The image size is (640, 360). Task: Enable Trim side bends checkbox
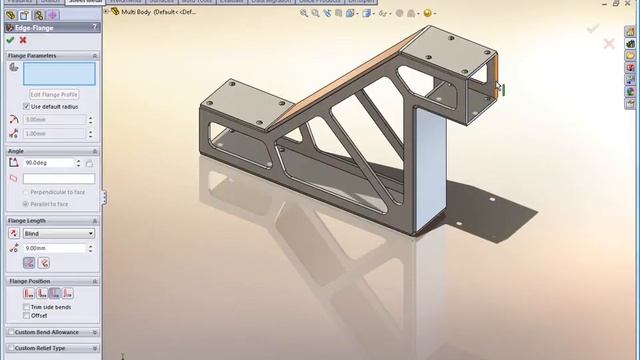coord(27,307)
